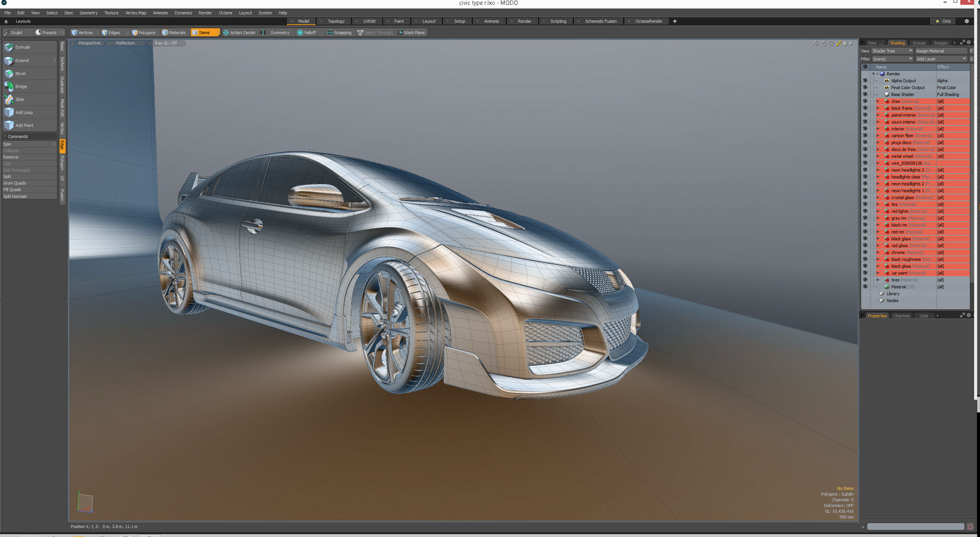The height and width of the screenshot is (537, 980).
Task: Switch to the Groups tab
Action: [x=919, y=42]
